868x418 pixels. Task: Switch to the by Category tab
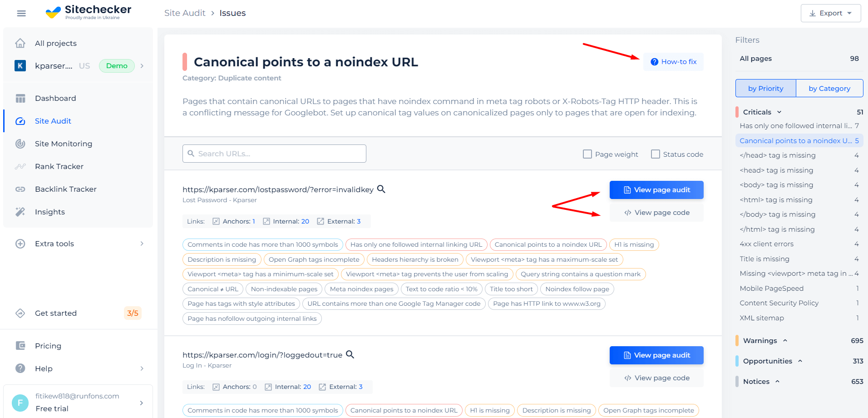(829, 88)
